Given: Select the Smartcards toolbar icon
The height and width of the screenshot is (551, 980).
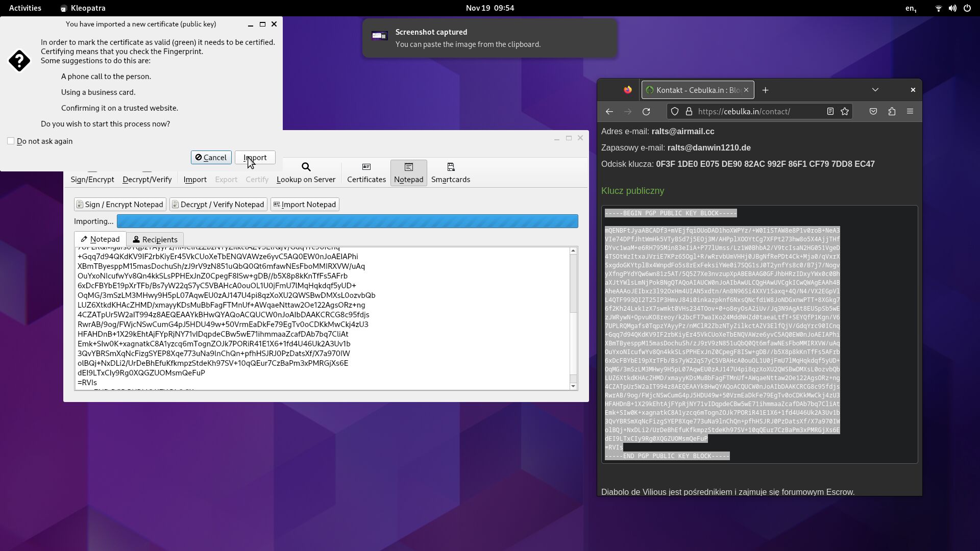Looking at the screenshot, I should pyautogui.click(x=450, y=167).
